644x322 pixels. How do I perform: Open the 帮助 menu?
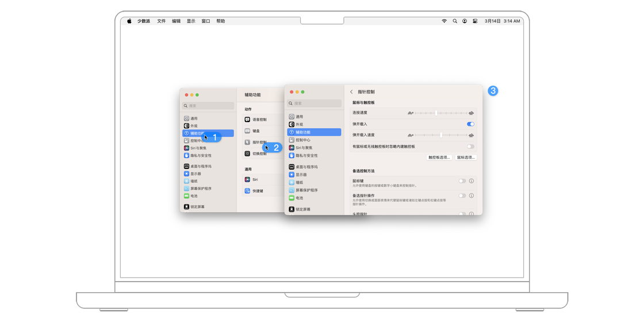(x=221, y=21)
